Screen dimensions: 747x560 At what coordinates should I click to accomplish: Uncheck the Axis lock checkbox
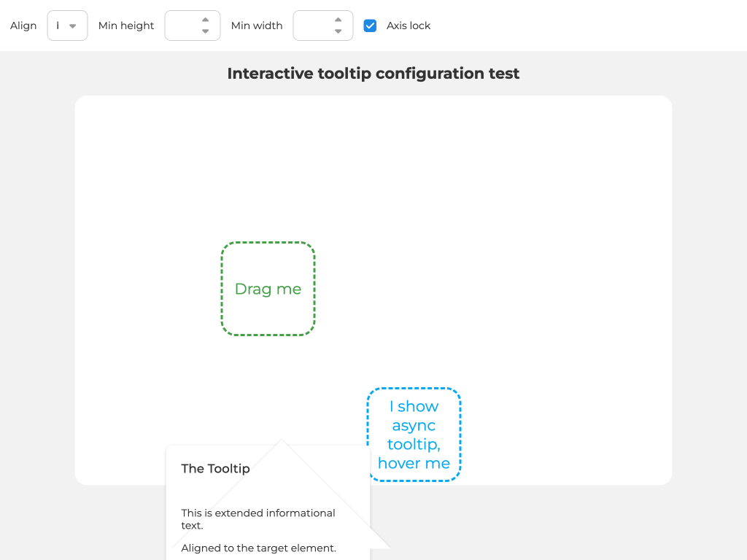pyautogui.click(x=371, y=26)
